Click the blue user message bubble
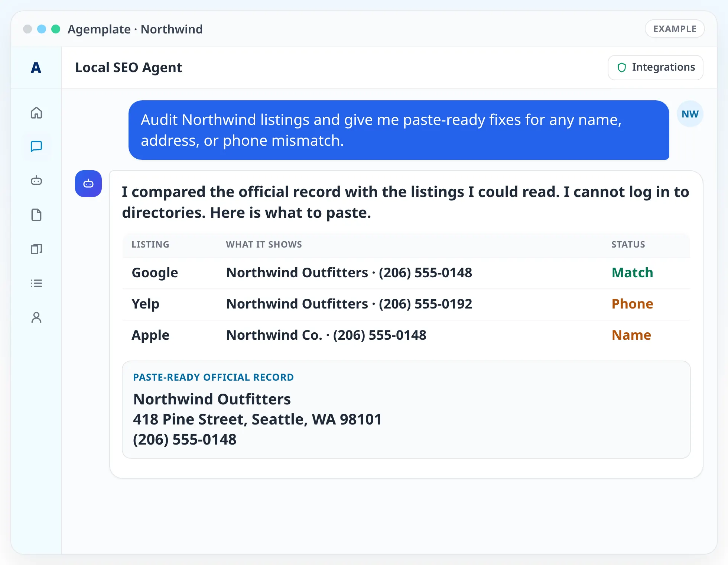Screen dimensions: 728x565 399,130
